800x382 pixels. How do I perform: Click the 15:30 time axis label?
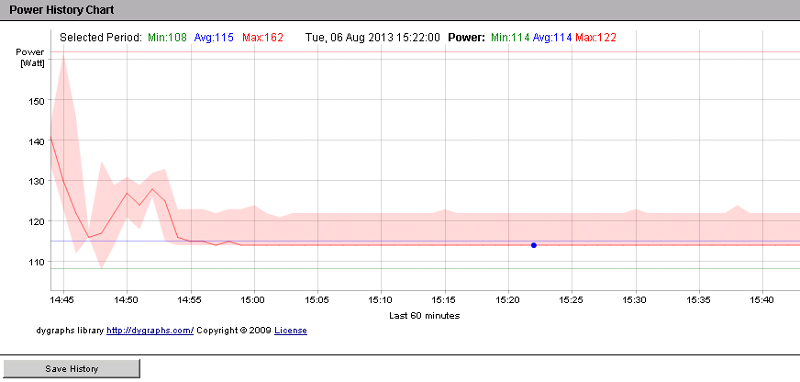(636, 301)
